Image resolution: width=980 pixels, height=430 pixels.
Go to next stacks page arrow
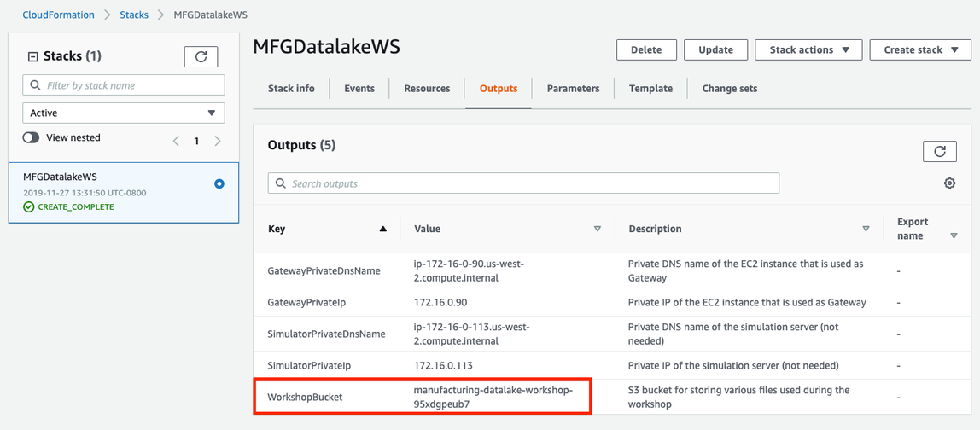pos(218,141)
